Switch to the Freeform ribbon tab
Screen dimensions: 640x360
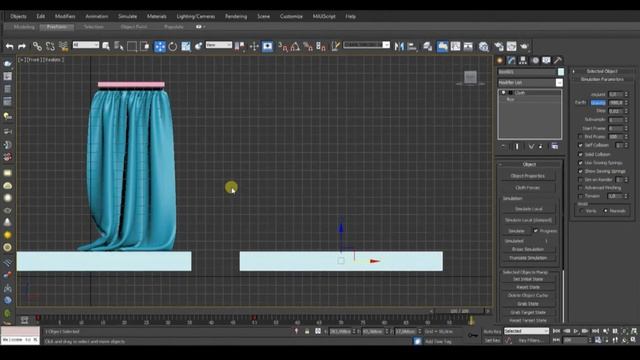click(57, 27)
